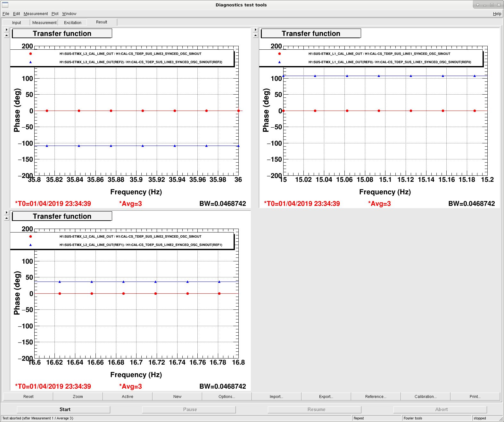Click the right-arrow button beside the LINE3 plot
Image resolution: width=504 pixels, height=422 pixels.
[x=6, y=30]
